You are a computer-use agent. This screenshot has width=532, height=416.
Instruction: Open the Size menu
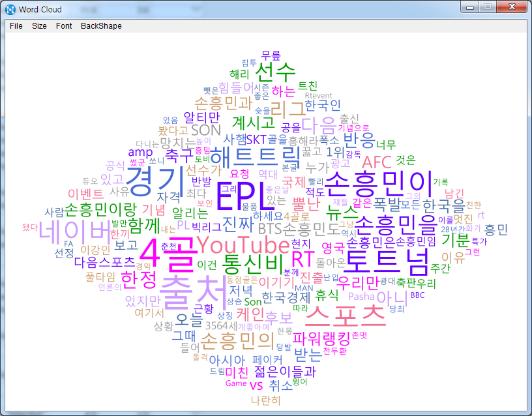coord(39,26)
